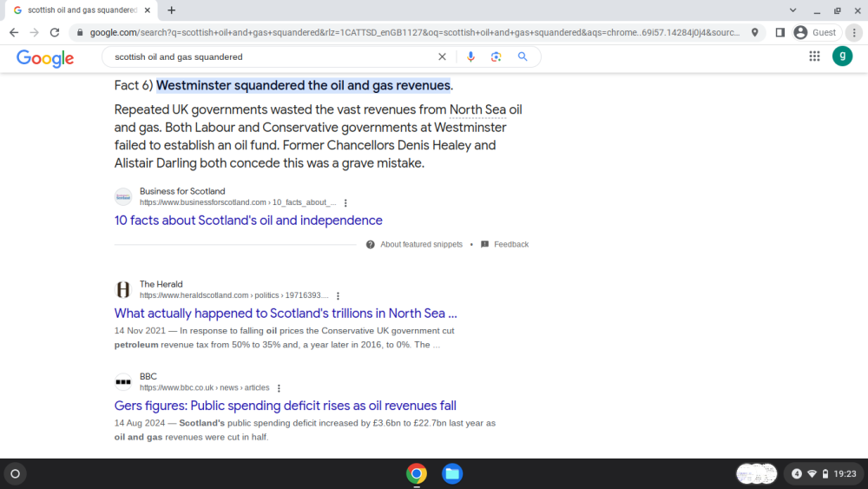Start a voice search with the microphone
Image resolution: width=868 pixels, height=489 pixels.
tap(470, 56)
